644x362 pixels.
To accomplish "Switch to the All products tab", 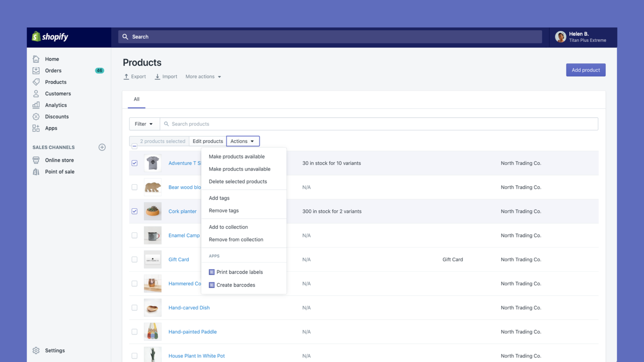I will (136, 99).
